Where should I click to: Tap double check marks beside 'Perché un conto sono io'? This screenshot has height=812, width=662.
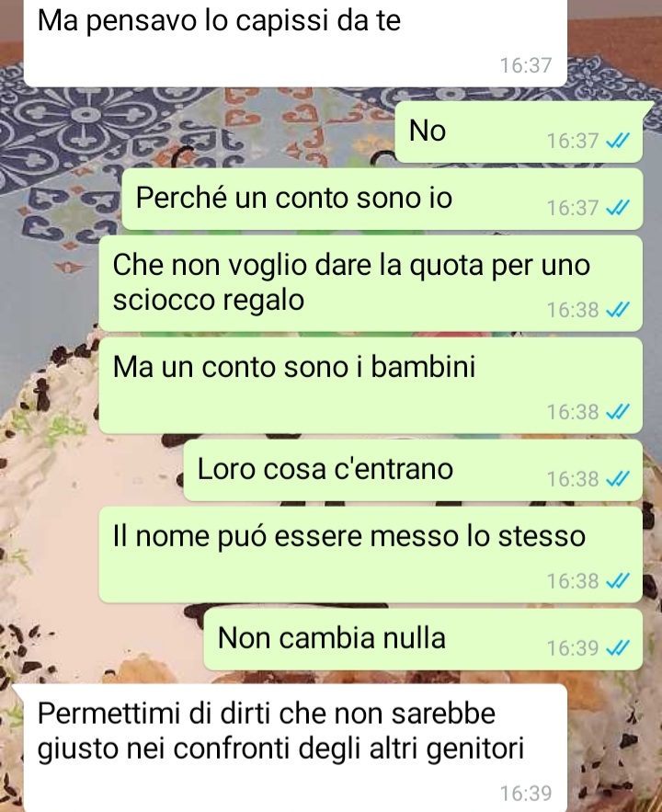(618, 208)
